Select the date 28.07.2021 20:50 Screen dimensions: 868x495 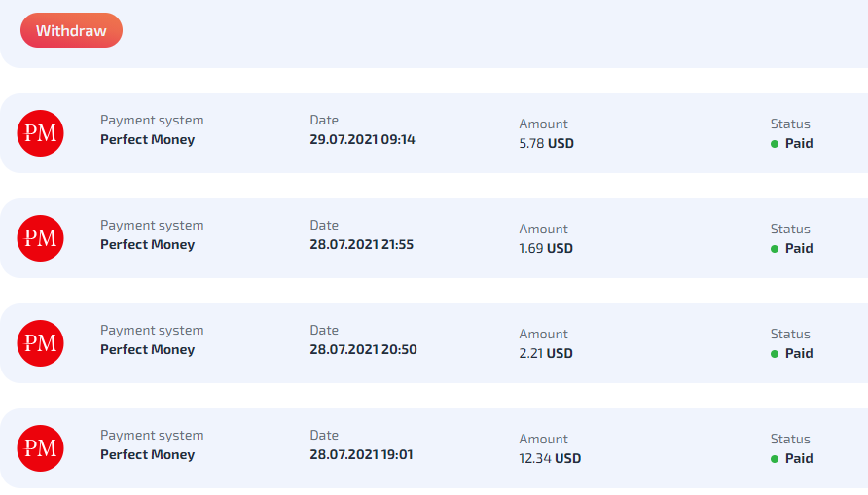click(363, 349)
